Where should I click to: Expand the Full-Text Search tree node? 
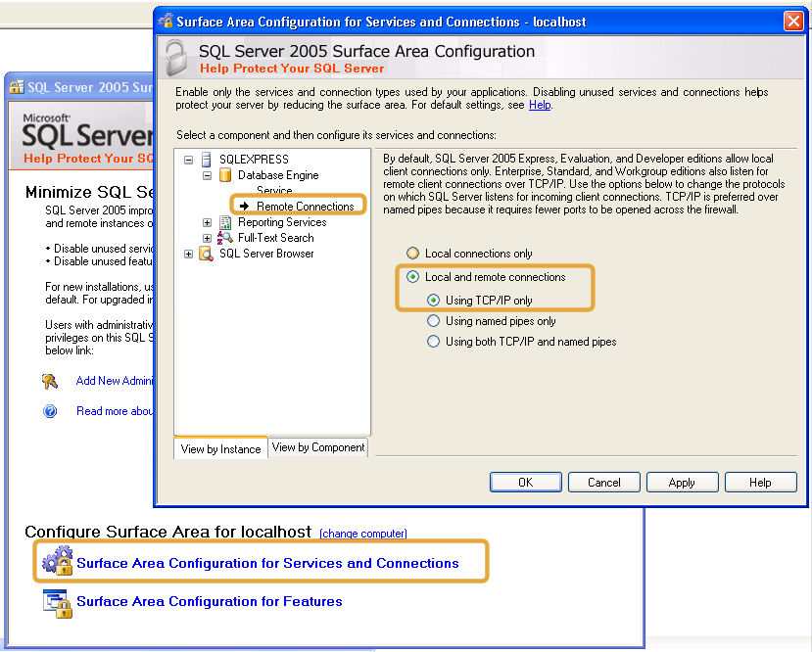pos(208,237)
